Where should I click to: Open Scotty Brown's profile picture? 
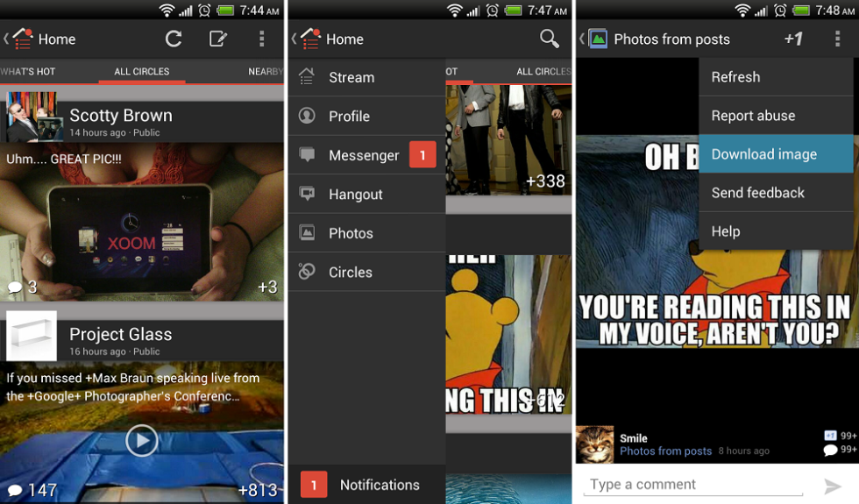33,117
